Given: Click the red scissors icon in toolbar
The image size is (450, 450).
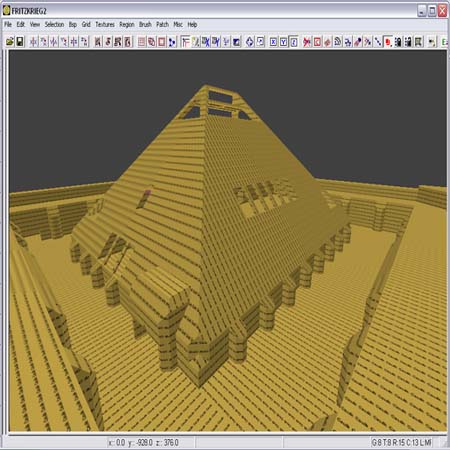Looking at the screenshot, I should pyautogui.click(x=307, y=42).
